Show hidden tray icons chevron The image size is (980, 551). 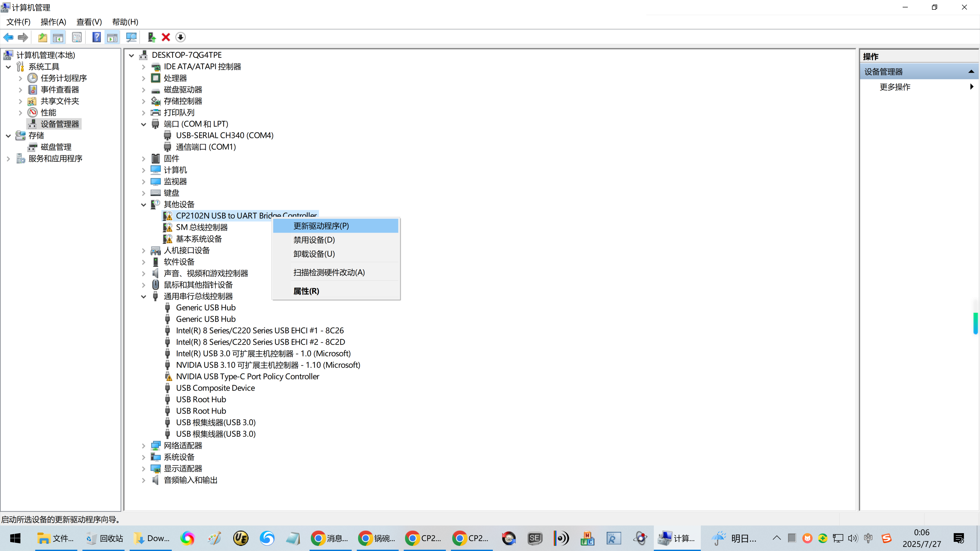[776, 538]
